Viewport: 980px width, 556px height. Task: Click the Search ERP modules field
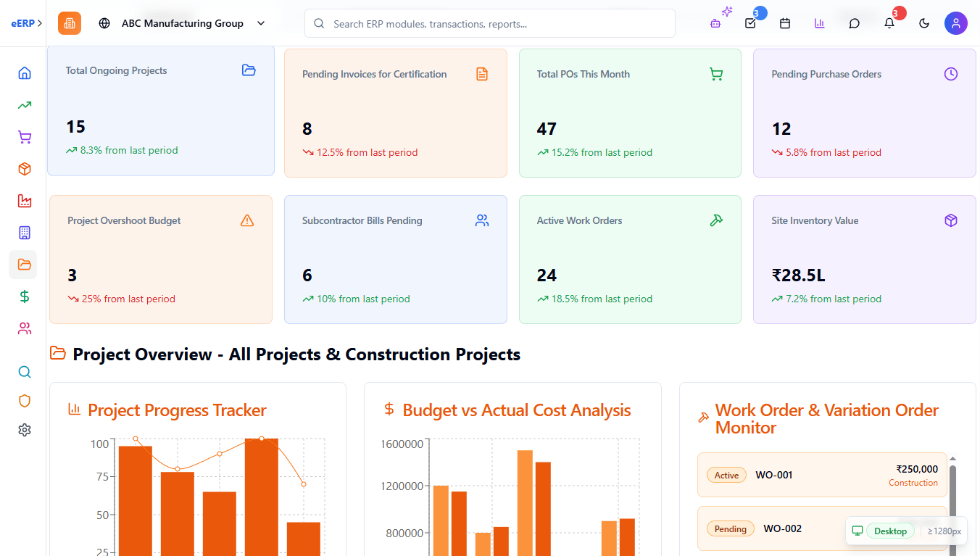489,23
